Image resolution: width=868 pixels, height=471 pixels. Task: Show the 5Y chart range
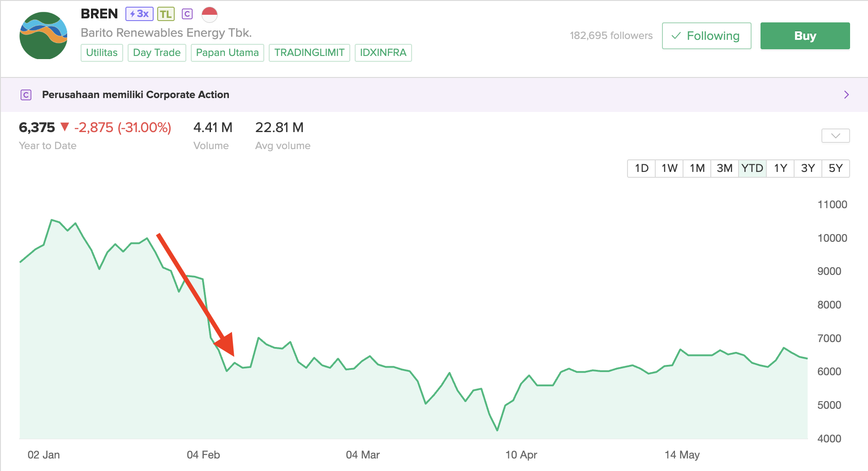click(836, 168)
